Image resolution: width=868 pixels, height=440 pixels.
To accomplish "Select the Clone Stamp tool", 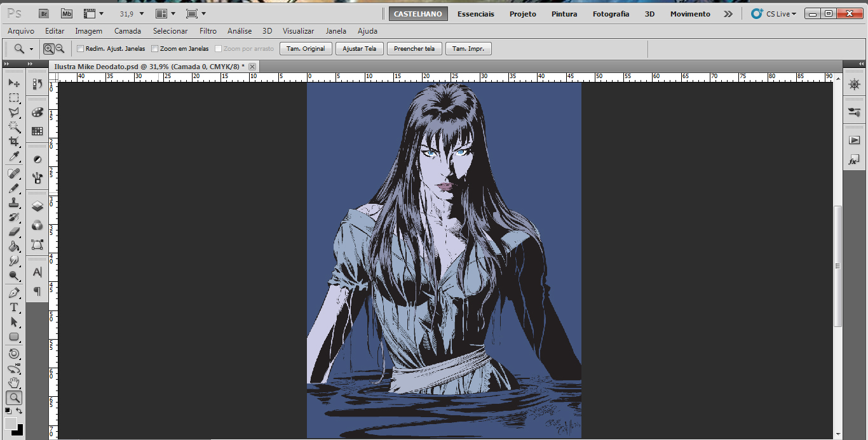I will [x=13, y=203].
